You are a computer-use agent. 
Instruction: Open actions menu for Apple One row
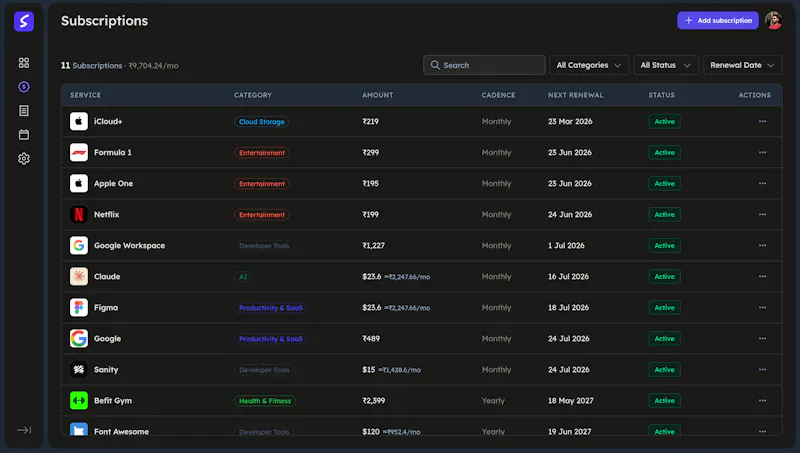[x=762, y=184]
